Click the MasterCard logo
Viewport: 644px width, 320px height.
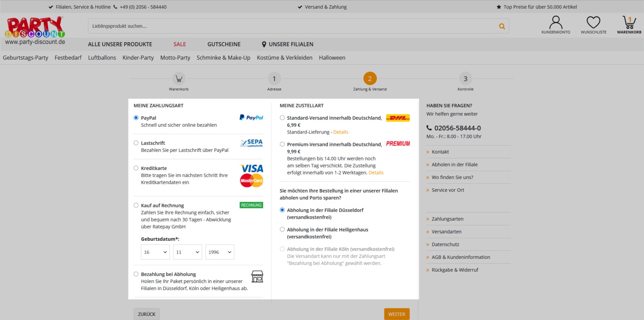(x=252, y=180)
